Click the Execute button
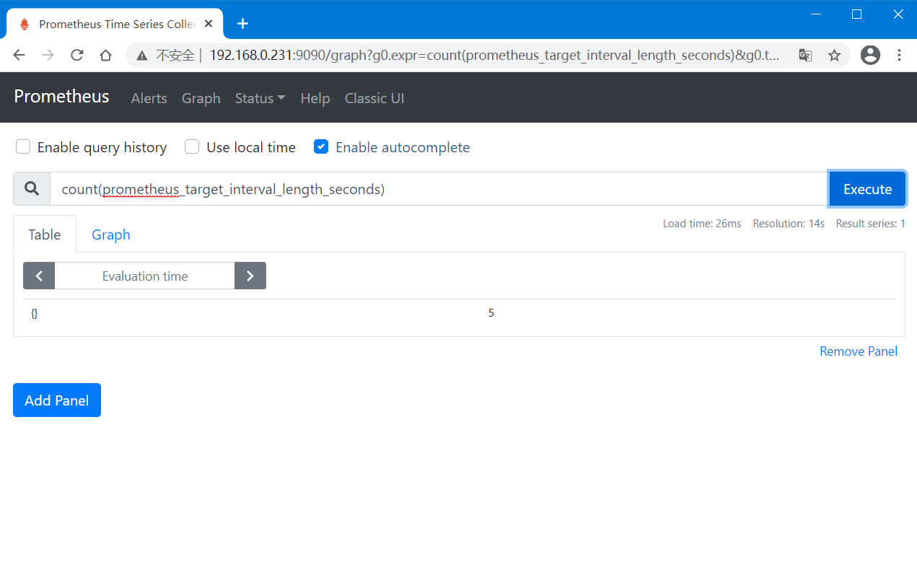Screen dimensions: 917x588 point(867,189)
